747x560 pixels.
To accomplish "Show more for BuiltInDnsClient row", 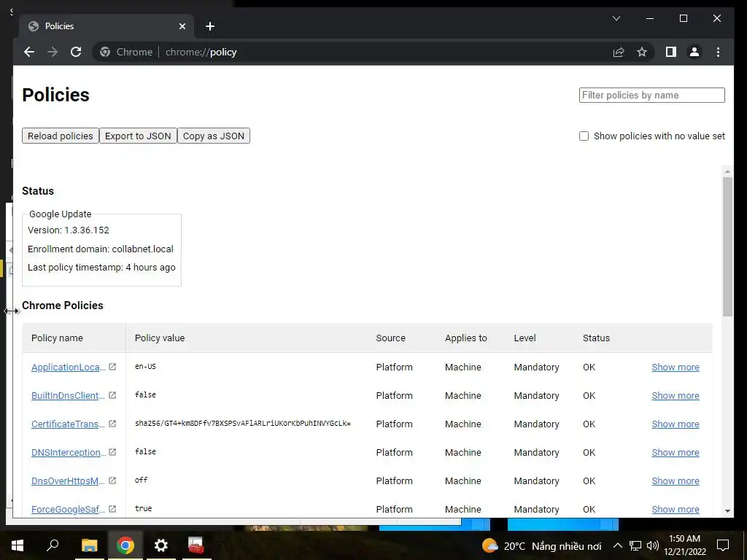I will coord(675,396).
